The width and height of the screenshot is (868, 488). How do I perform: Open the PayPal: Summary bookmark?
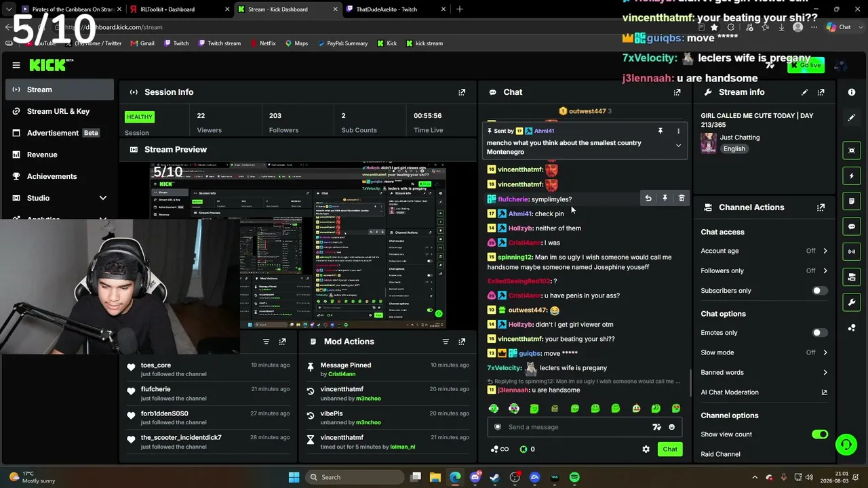[342, 43]
